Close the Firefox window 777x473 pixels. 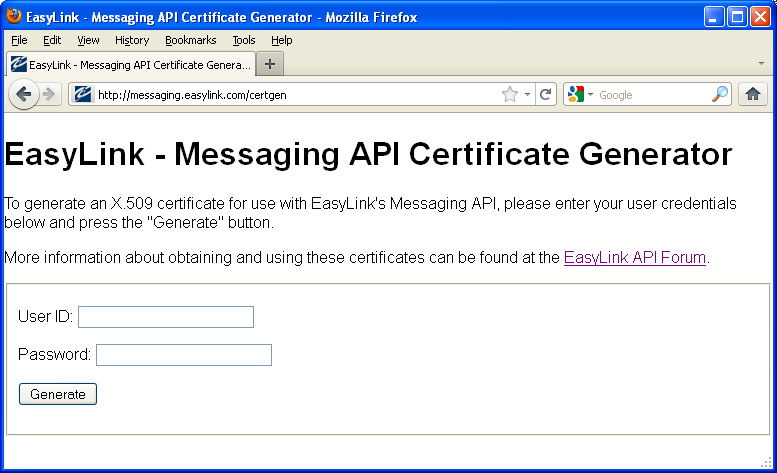(x=760, y=17)
